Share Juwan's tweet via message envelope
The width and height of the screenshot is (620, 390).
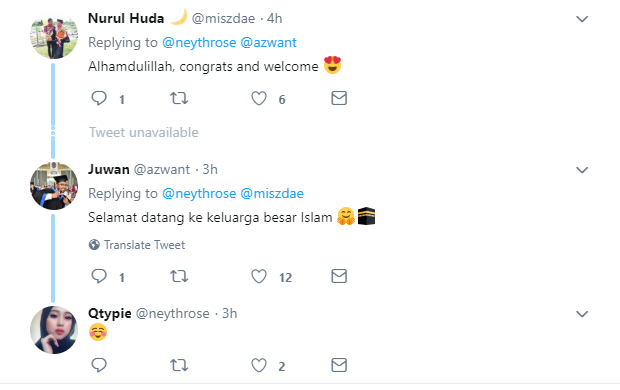pos(339,276)
